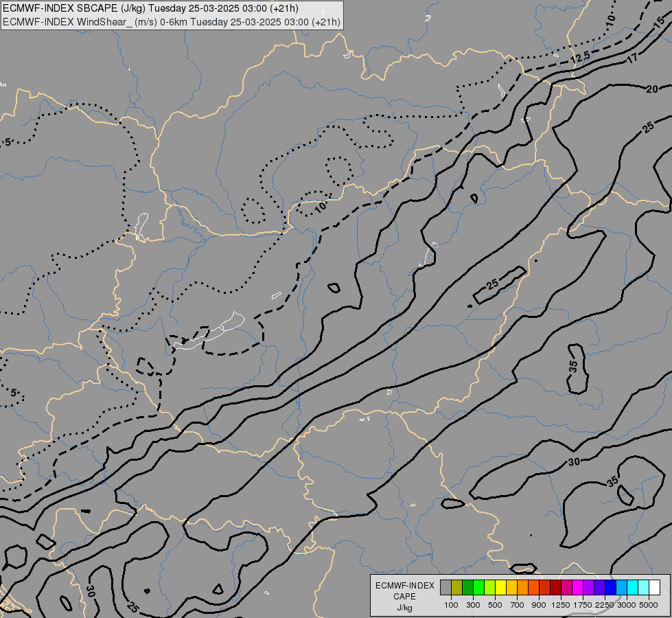Viewport: 672px width, 618px height.
Task: Click the legend value 1750
Action: 583,605
